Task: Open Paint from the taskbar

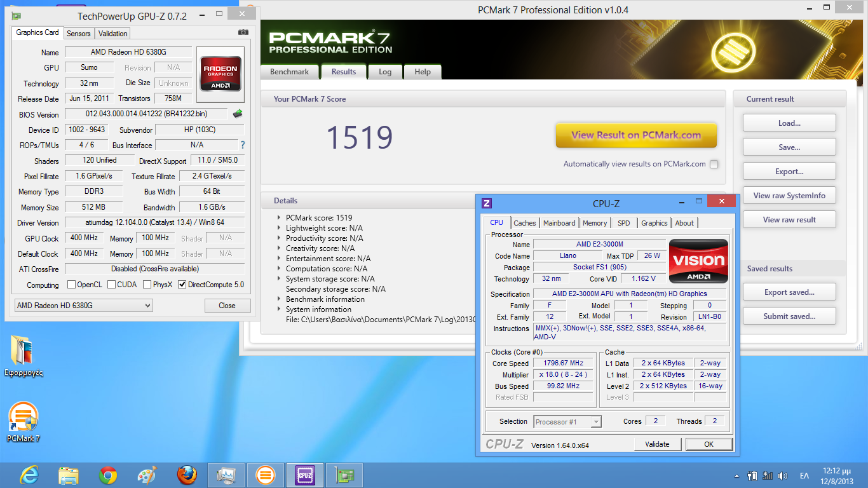Action: tap(147, 475)
